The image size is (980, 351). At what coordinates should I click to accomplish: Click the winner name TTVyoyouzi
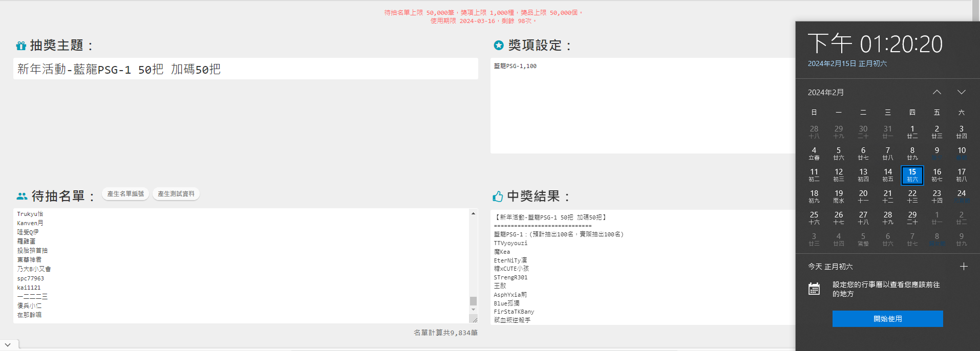coord(510,243)
